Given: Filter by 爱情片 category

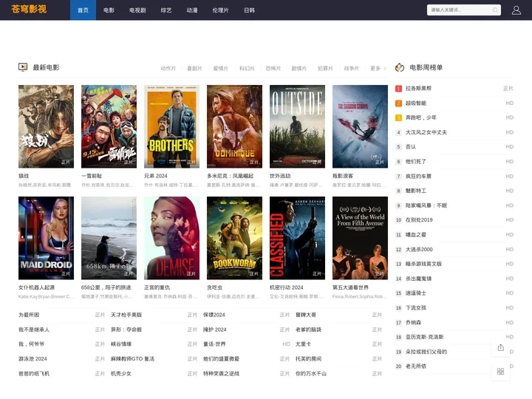Looking at the screenshot, I should (x=220, y=69).
